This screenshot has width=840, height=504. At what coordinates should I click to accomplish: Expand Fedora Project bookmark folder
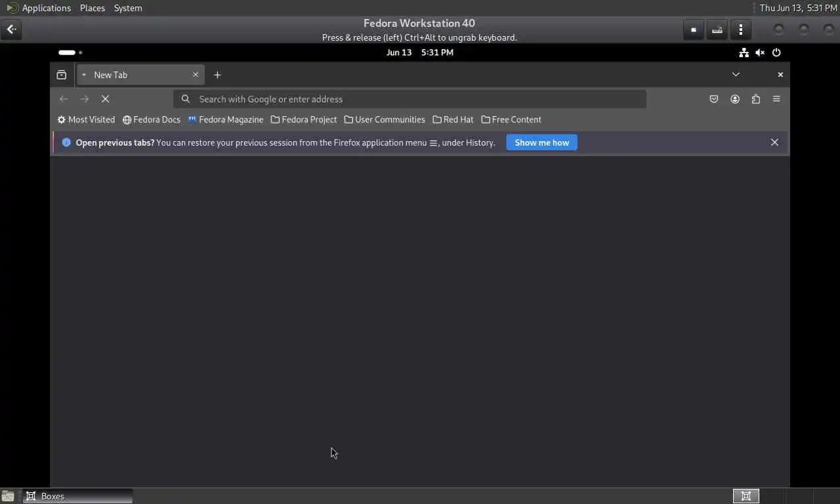tap(304, 119)
